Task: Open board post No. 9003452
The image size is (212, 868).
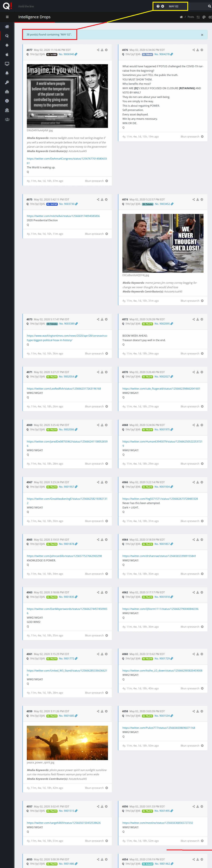Action: pos(164,204)
